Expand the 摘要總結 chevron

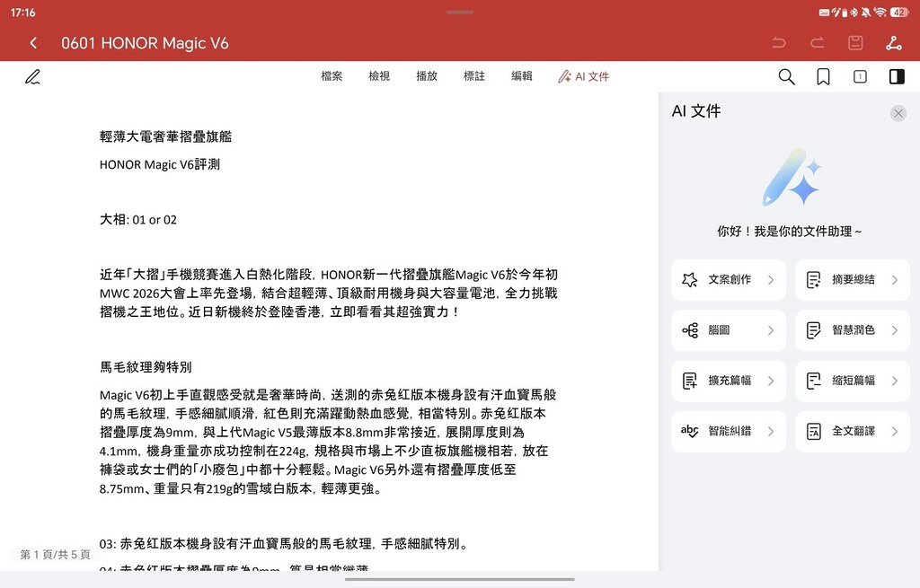pyautogui.click(x=895, y=280)
